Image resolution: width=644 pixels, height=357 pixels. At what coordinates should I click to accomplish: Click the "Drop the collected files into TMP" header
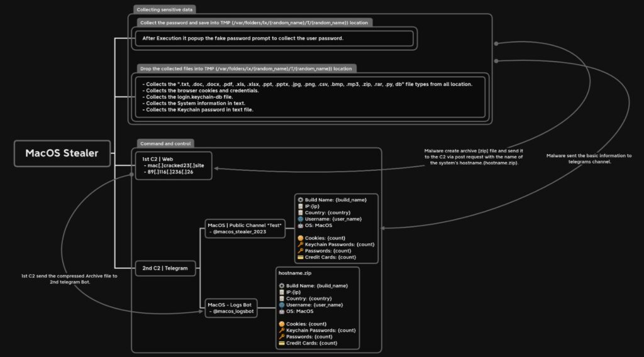point(246,68)
